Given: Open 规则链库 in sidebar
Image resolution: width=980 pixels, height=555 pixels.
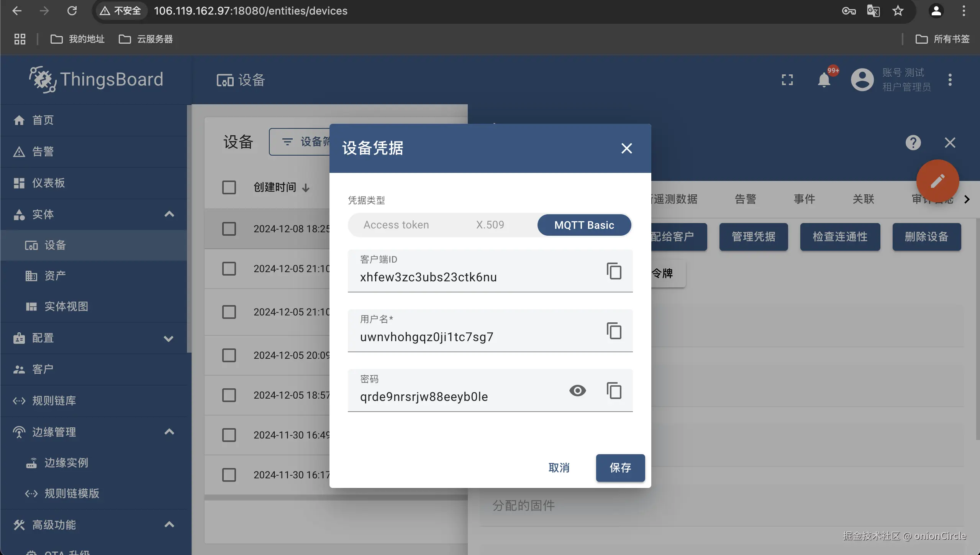Looking at the screenshot, I should [54, 401].
